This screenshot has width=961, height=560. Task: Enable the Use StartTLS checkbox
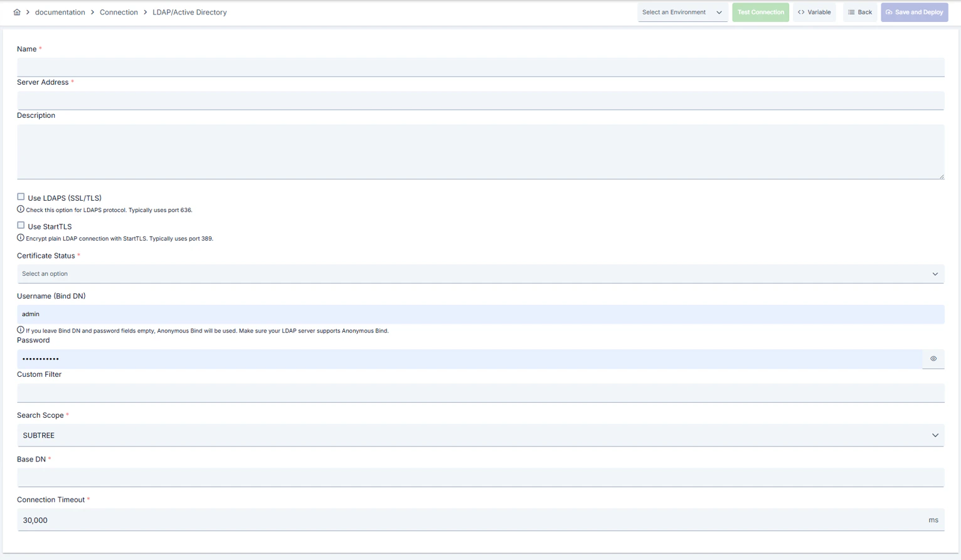click(x=21, y=225)
